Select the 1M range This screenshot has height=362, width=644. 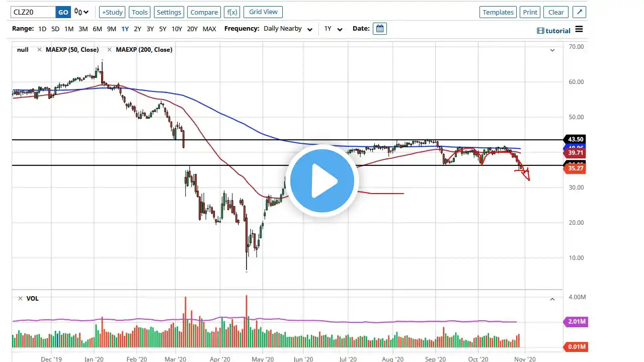[x=69, y=29]
